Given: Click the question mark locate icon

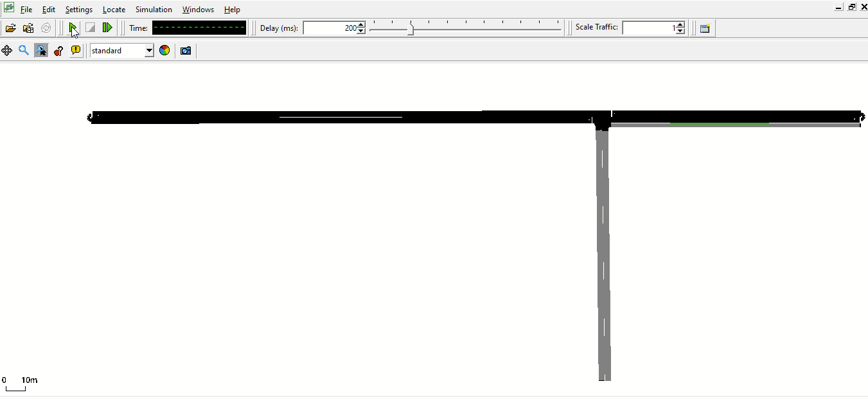Looking at the screenshot, I should click(x=58, y=51).
